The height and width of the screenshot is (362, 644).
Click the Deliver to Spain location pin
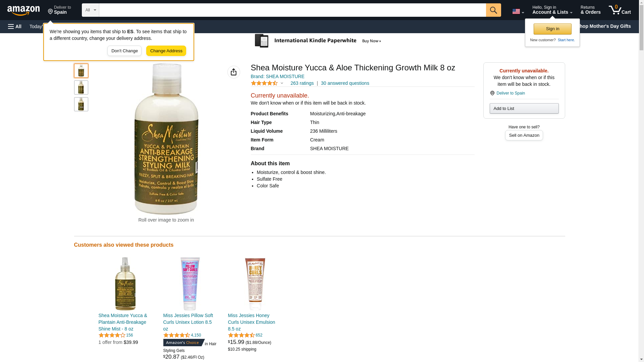pos(492,93)
